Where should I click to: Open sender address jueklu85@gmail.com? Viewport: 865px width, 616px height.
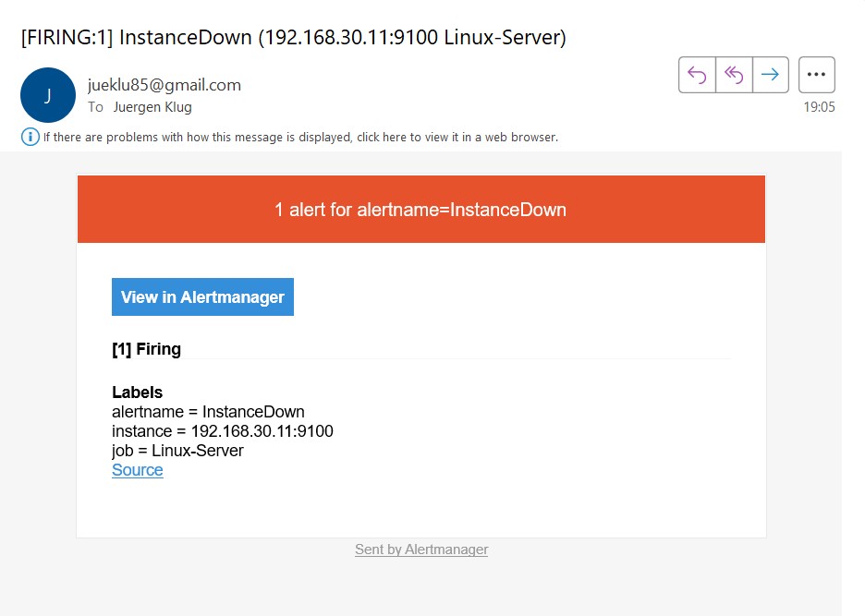[x=164, y=85]
